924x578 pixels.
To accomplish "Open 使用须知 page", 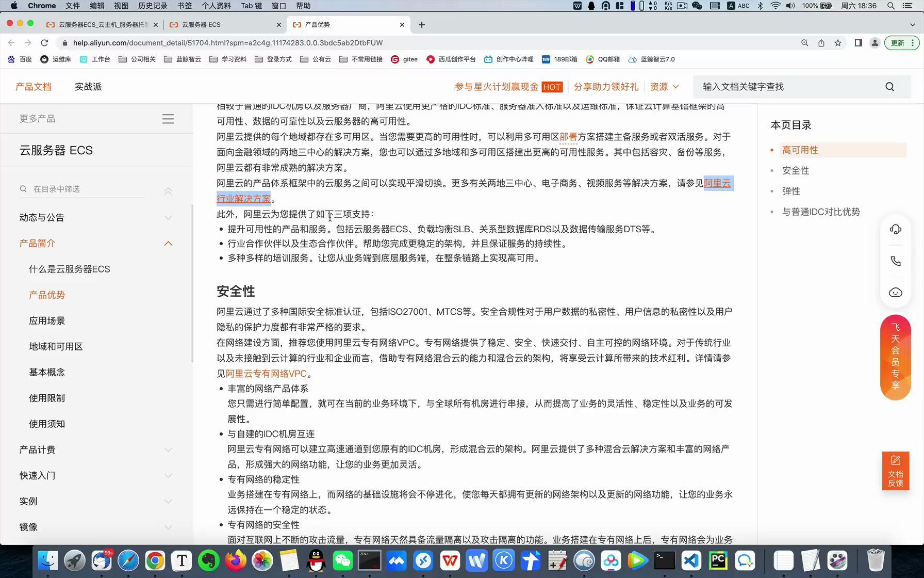I will pos(47,424).
